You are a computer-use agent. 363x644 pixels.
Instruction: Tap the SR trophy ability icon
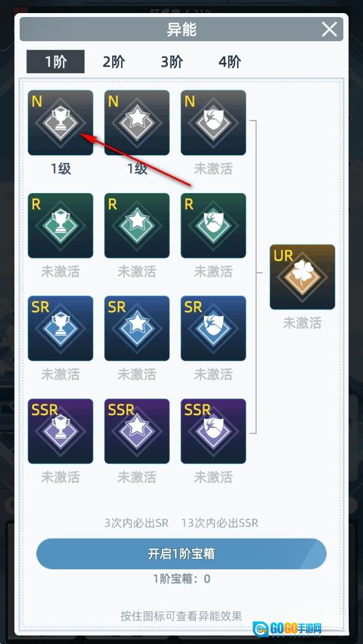[60, 328]
